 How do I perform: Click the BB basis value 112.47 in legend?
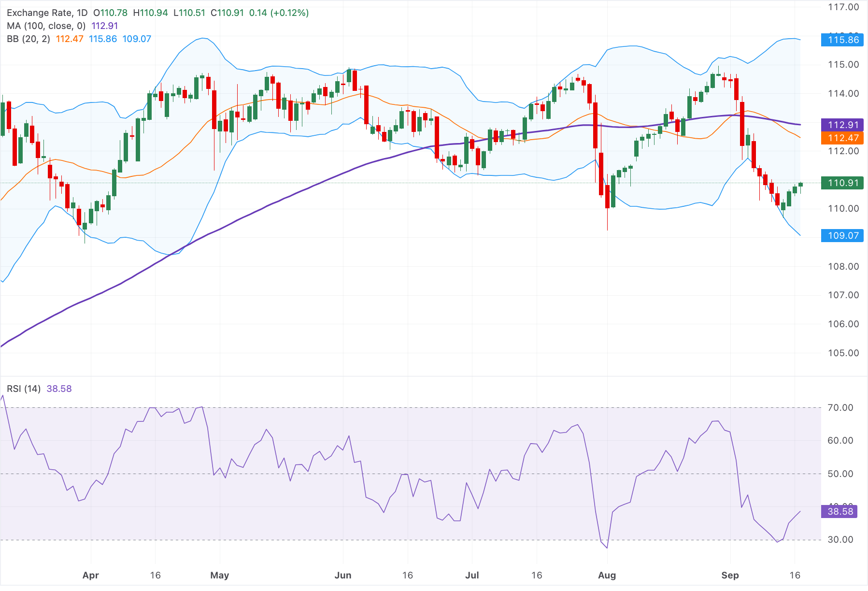click(x=70, y=39)
